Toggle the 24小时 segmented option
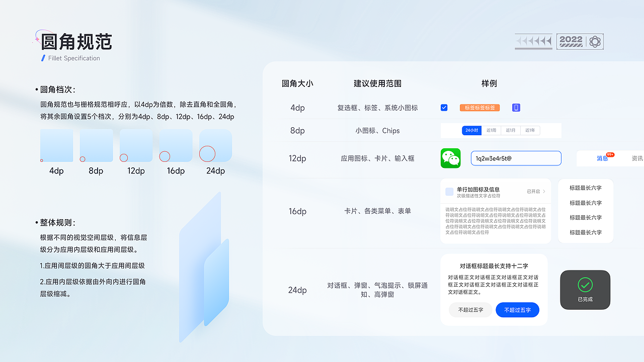The height and width of the screenshot is (362, 644). [x=471, y=130]
